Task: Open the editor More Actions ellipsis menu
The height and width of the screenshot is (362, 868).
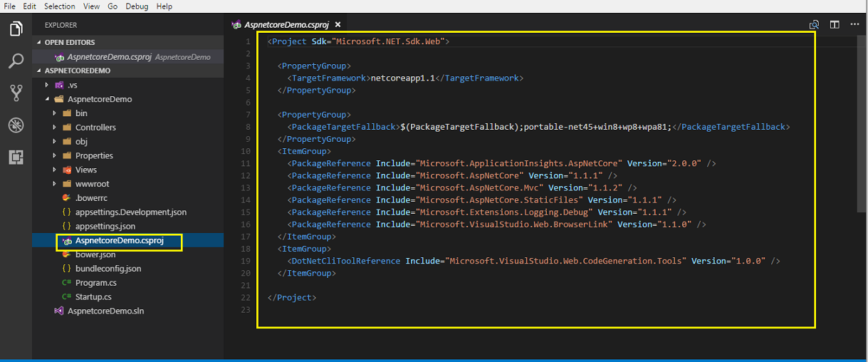Action: (x=855, y=24)
